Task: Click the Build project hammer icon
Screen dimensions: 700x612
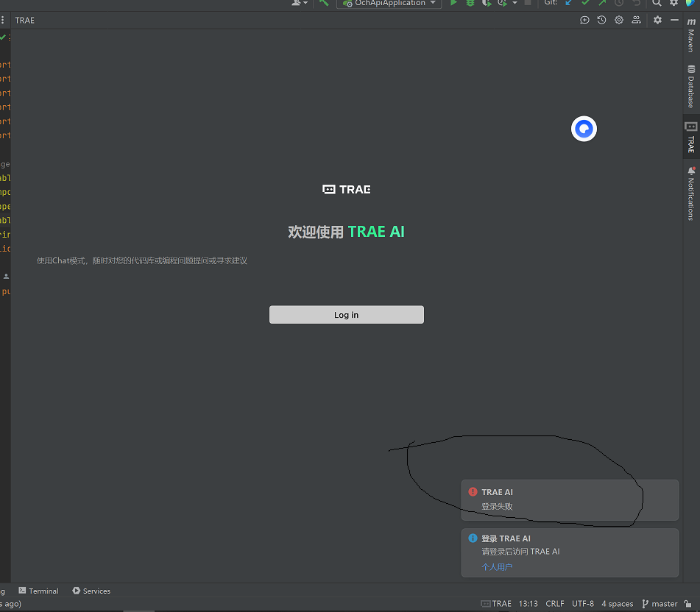Action: coord(324,3)
